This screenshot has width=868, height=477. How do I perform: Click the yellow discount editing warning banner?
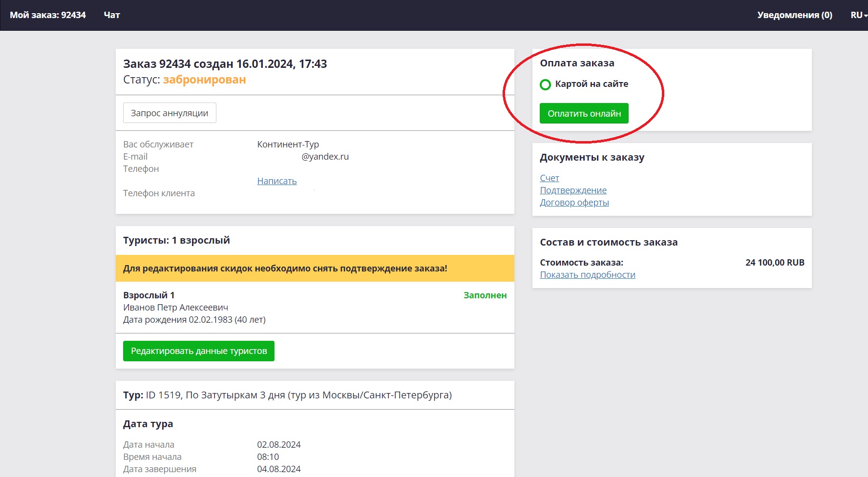pyautogui.click(x=315, y=269)
